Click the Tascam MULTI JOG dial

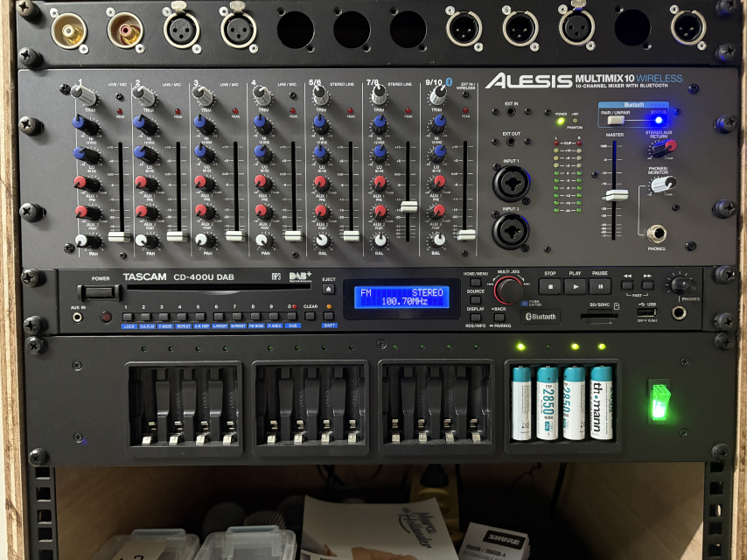click(x=508, y=290)
